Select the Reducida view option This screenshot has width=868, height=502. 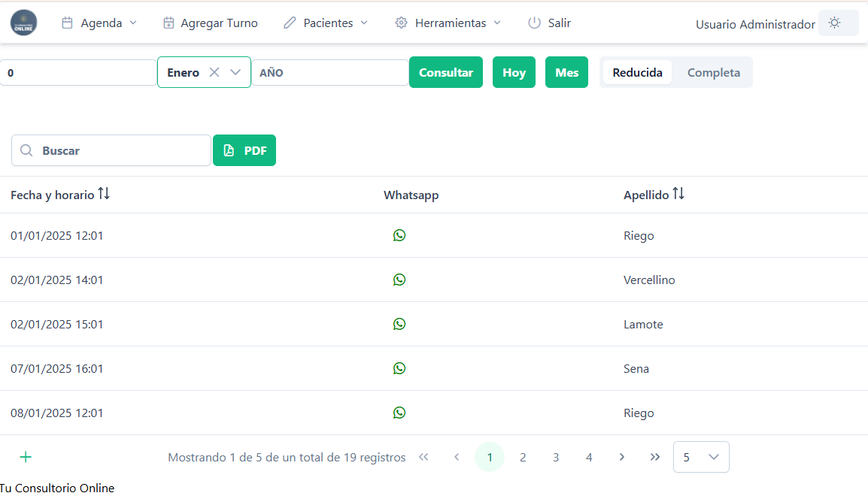(637, 72)
